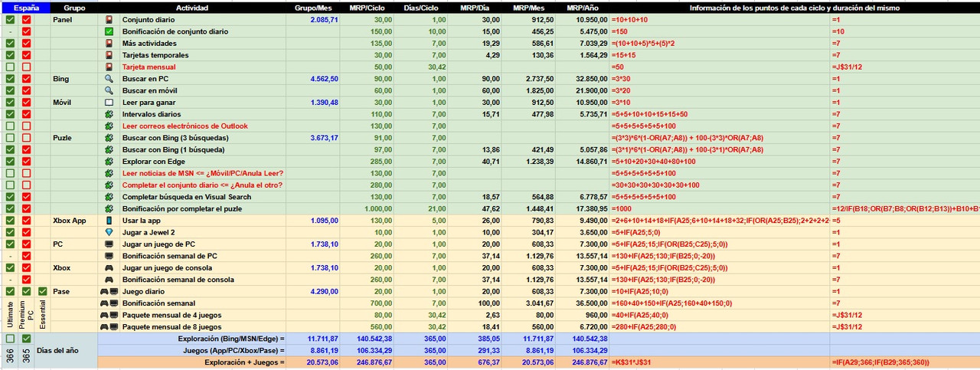Toggle the checked 365 days checkbox
Screen dimensions: 980x370
tap(27, 339)
